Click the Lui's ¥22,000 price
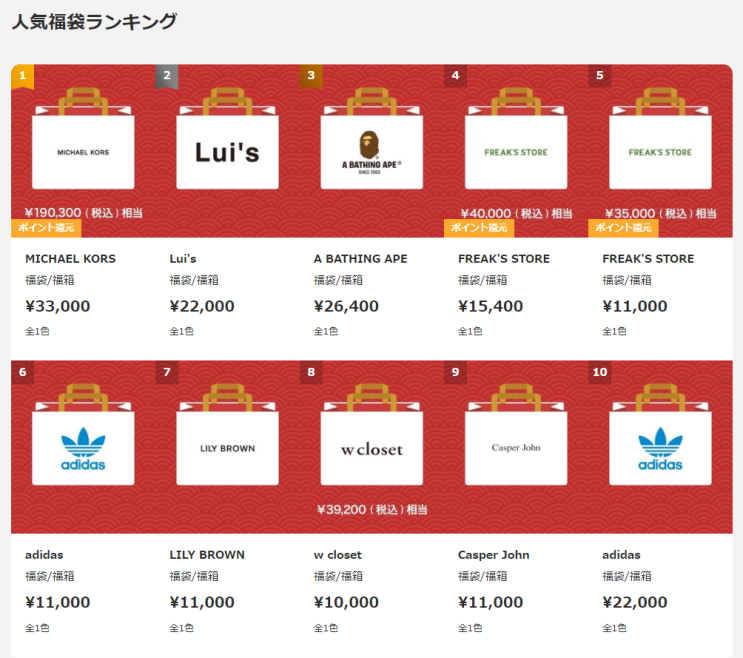The height and width of the screenshot is (658, 743). click(202, 306)
